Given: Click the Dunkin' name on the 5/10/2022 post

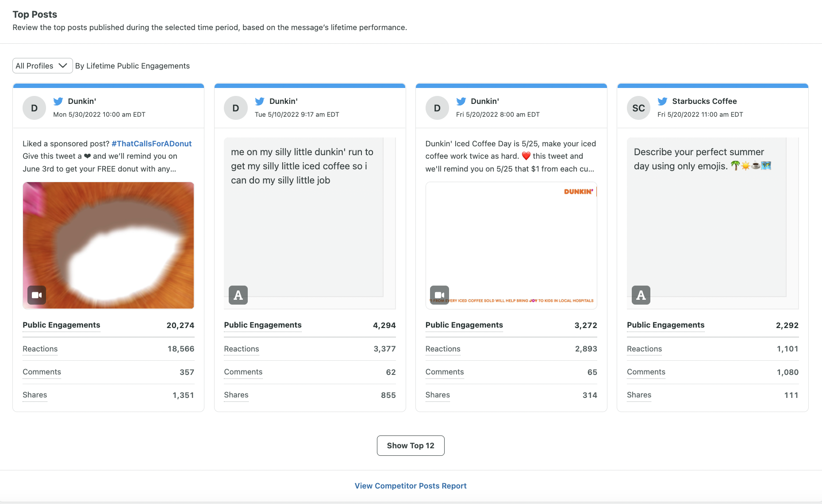Looking at the screenshot, I should pos(284,101).
